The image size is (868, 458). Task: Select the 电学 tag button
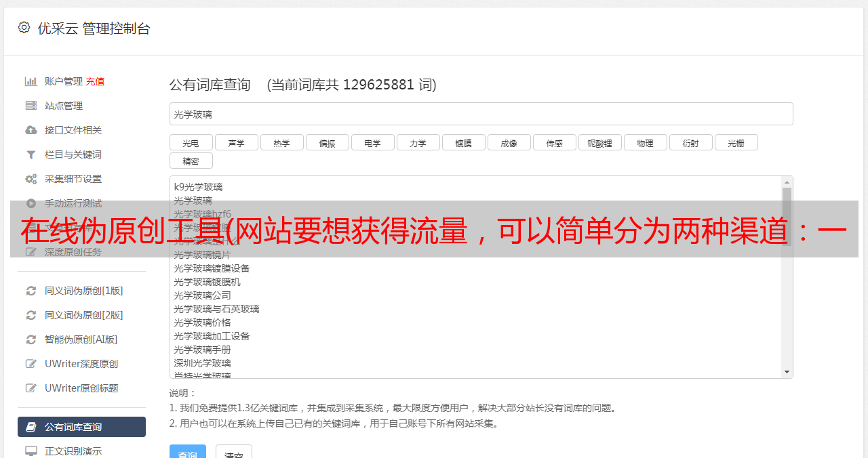click(x=373, y=142)
